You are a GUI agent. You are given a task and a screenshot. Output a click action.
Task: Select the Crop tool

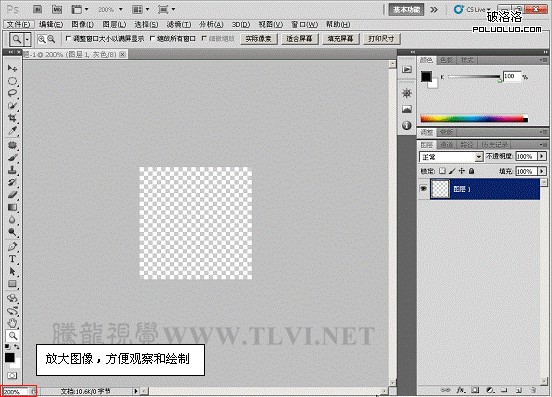(12, 118)
